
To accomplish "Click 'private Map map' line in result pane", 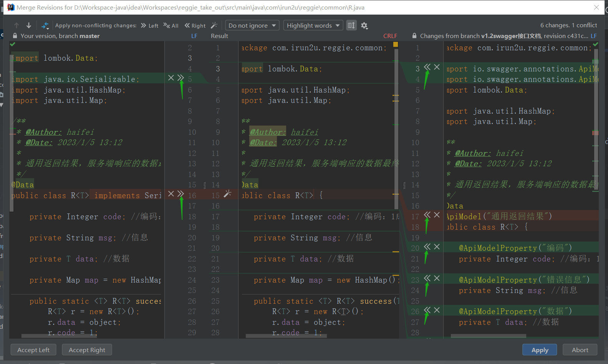I will (x=326, y=280).
